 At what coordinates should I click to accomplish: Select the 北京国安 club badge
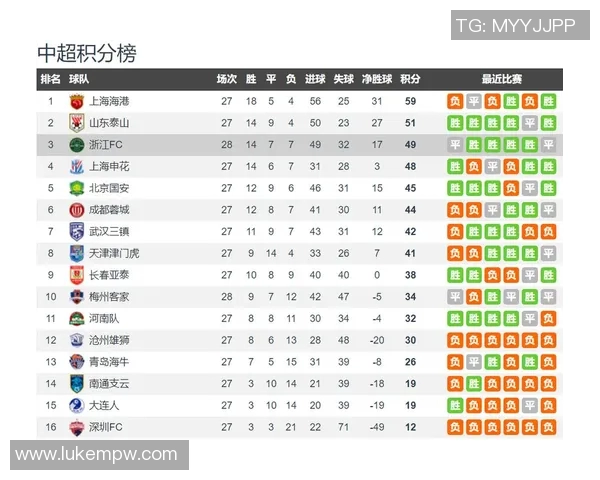pos(77,188)
